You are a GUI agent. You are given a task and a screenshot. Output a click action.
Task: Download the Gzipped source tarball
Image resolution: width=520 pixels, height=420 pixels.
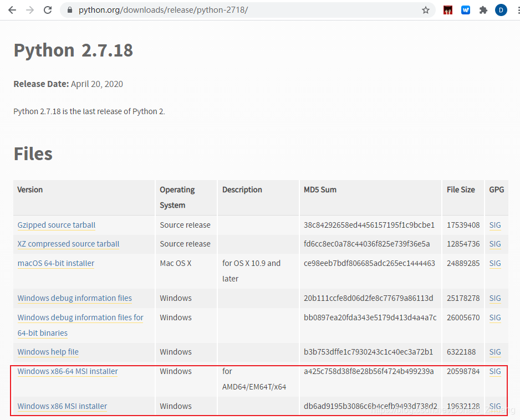pos(57,225)
